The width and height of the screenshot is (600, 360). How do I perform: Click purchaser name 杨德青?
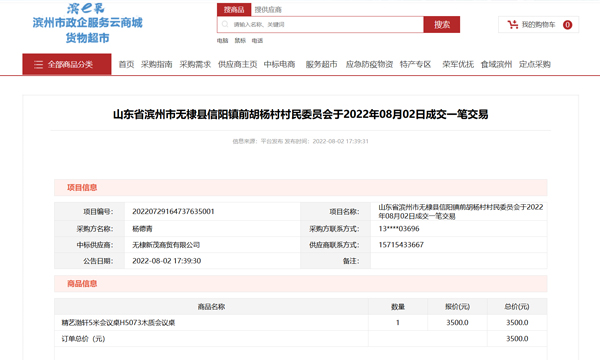point(142,229)
